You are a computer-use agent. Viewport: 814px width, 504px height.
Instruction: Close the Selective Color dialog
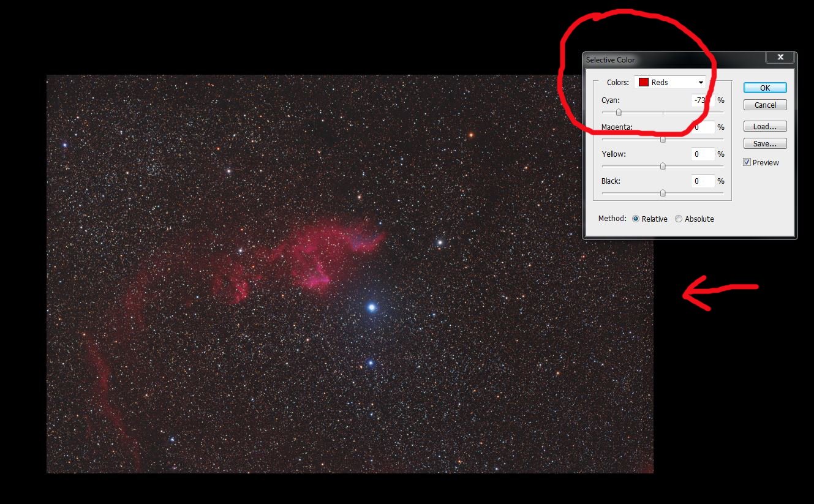(x=780, y=57)
